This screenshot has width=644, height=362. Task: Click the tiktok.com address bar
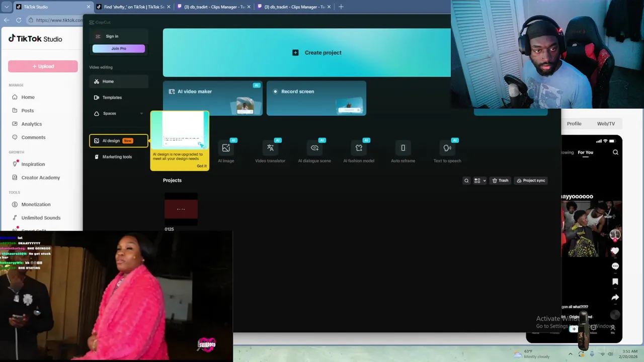pos(54,20)
